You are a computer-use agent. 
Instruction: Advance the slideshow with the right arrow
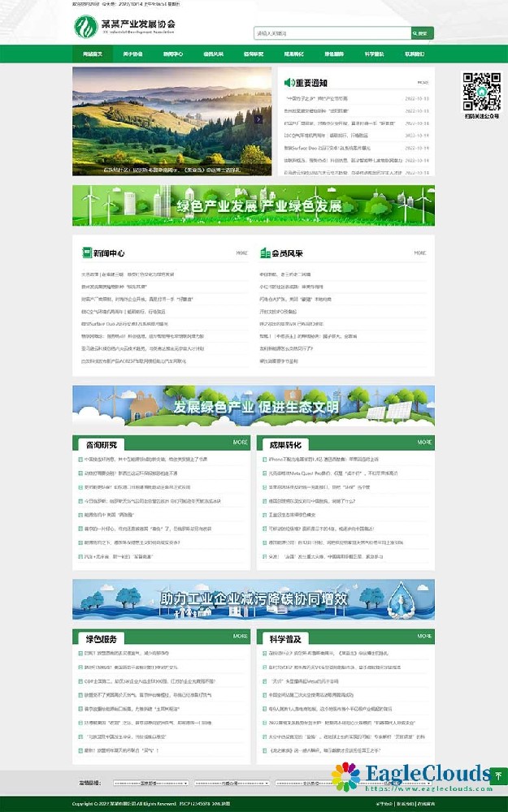coord(258,119)
